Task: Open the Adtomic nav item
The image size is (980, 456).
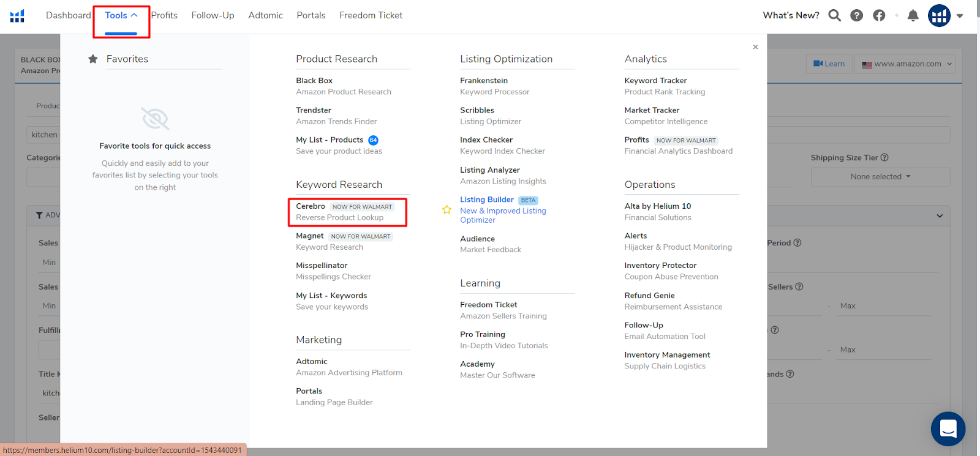Action: pos(265,15)
